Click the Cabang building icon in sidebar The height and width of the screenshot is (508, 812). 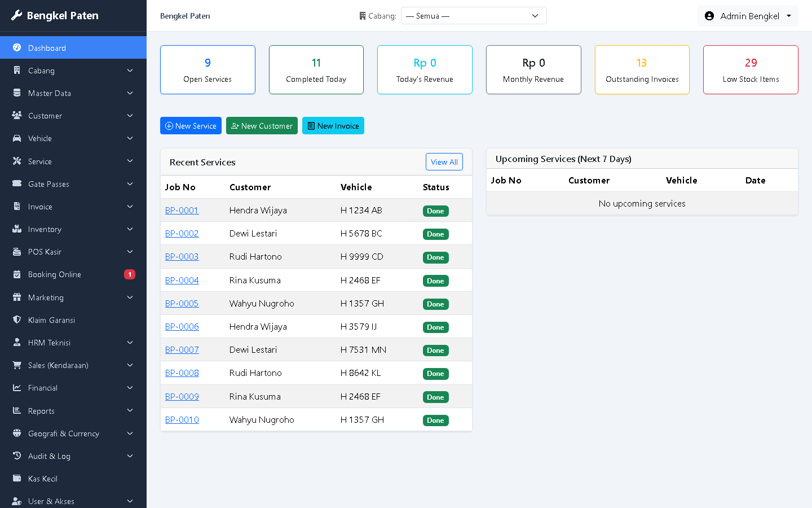[x=17, y=71]
